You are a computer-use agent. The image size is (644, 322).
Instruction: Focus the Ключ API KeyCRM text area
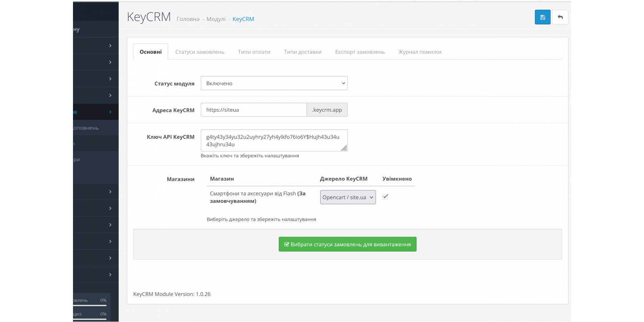[274, 140]
